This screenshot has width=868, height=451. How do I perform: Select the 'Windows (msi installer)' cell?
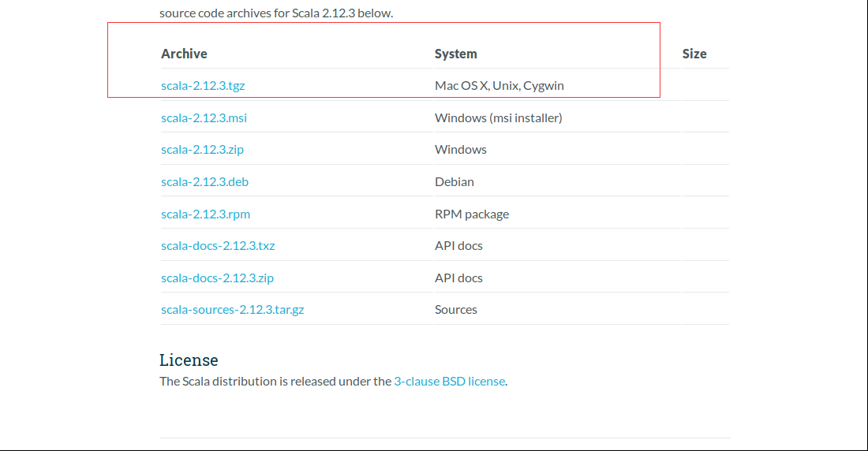(x=498, y=117)
